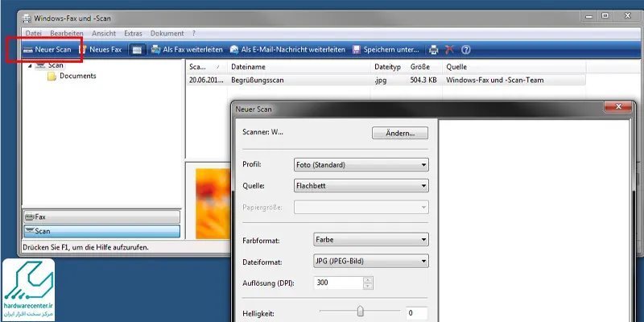Viewport: 644px width, 322px height.
Task: Open the ? help menu
Action: coord(194,33)
